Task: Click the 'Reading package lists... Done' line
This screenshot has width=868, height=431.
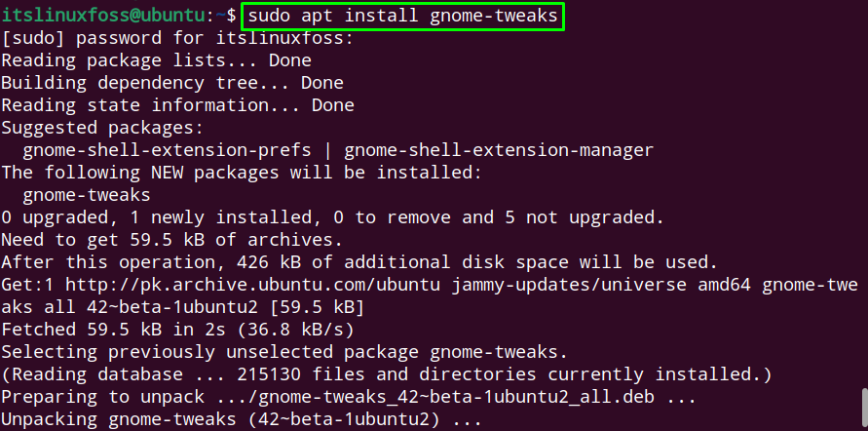Action: (156, 60)
